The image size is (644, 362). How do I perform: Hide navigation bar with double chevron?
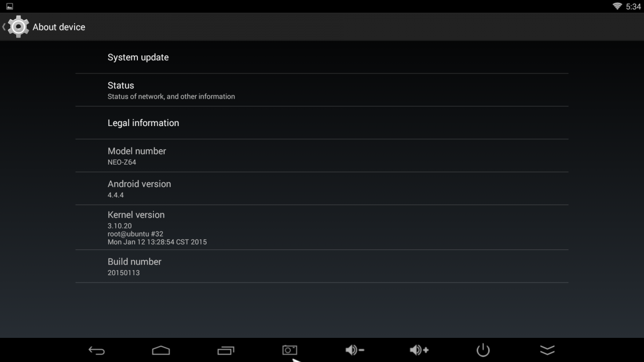(x=547, y=350)
